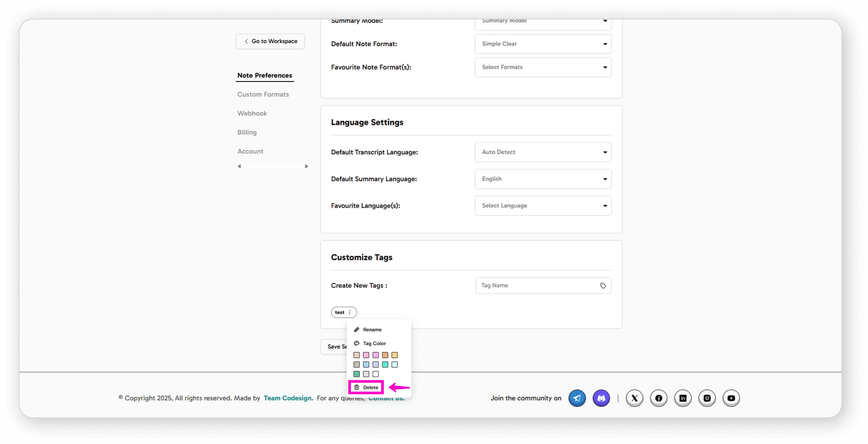Click the YouTube social icon

tap(731, 398)
